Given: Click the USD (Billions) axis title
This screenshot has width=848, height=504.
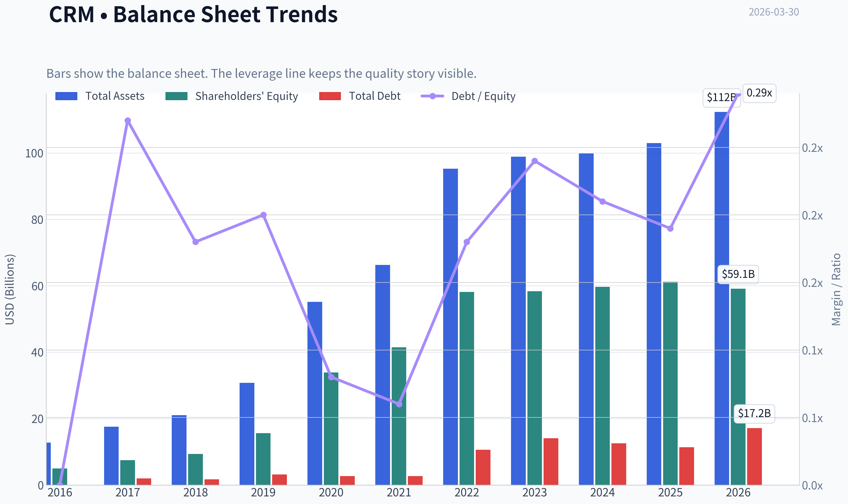Looking at the screenshot, I should click(x=10, y=289).
